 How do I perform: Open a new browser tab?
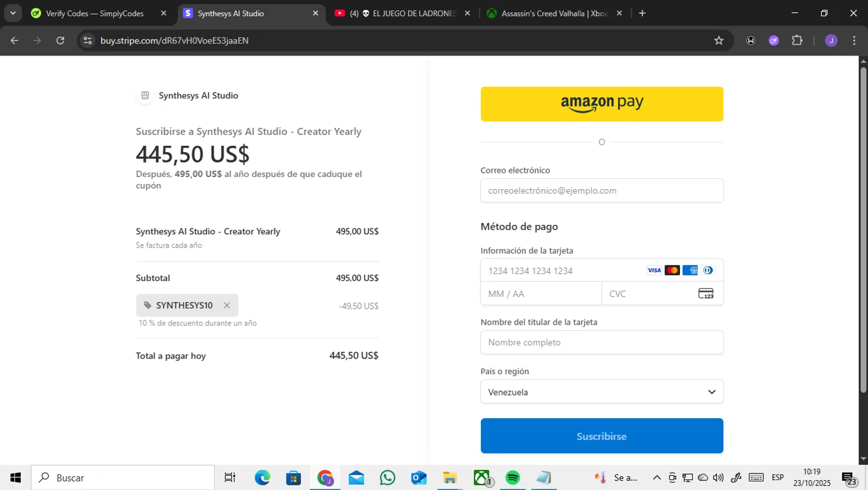coord(642,13)
